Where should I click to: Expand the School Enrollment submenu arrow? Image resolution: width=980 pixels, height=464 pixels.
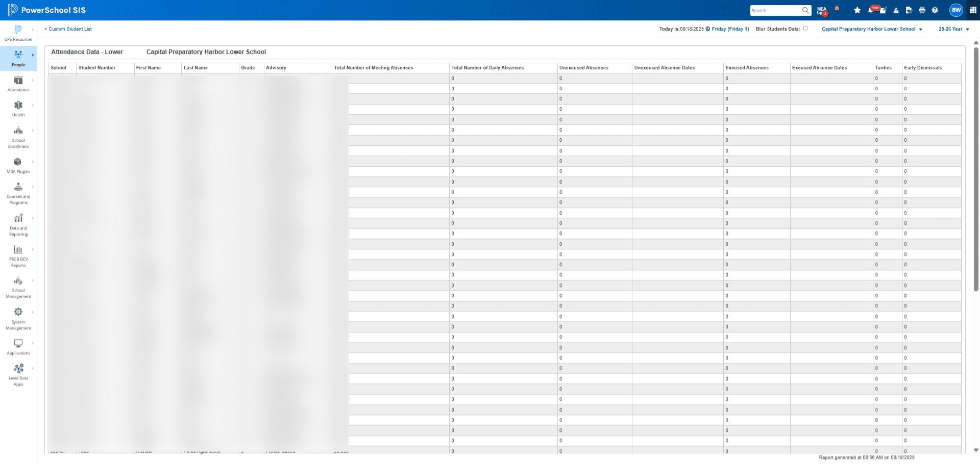tap(33, 131)
